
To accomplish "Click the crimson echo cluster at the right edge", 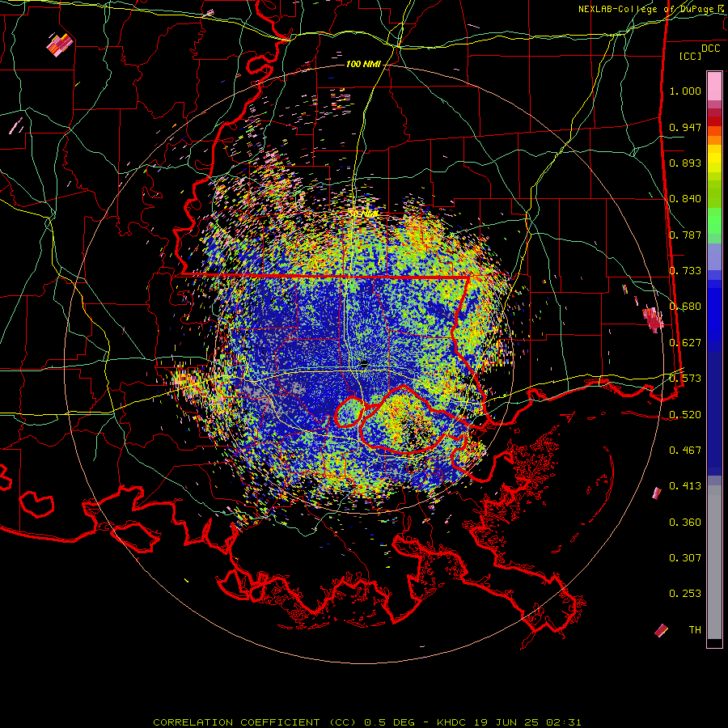I will (654, 320).
